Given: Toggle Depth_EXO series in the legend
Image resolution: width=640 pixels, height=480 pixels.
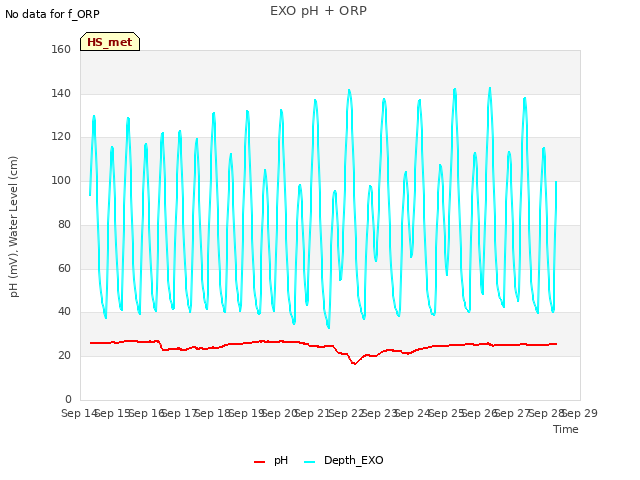Looking at the screenshot, I should [x=344, y=460].
